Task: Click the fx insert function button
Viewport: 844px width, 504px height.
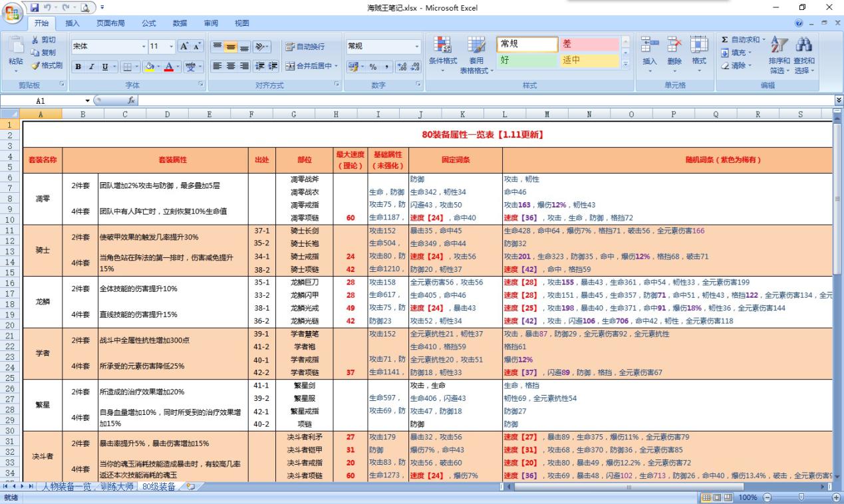Action: [132, 100]
